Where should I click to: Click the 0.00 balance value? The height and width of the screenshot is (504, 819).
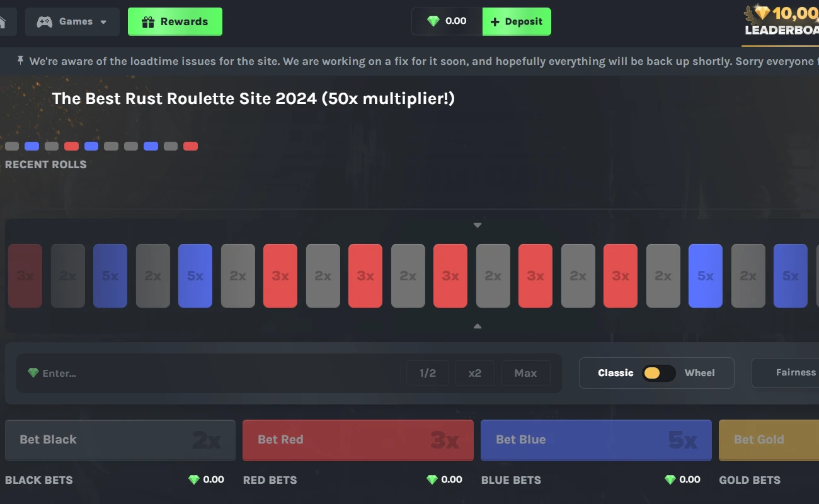[456, 21]
